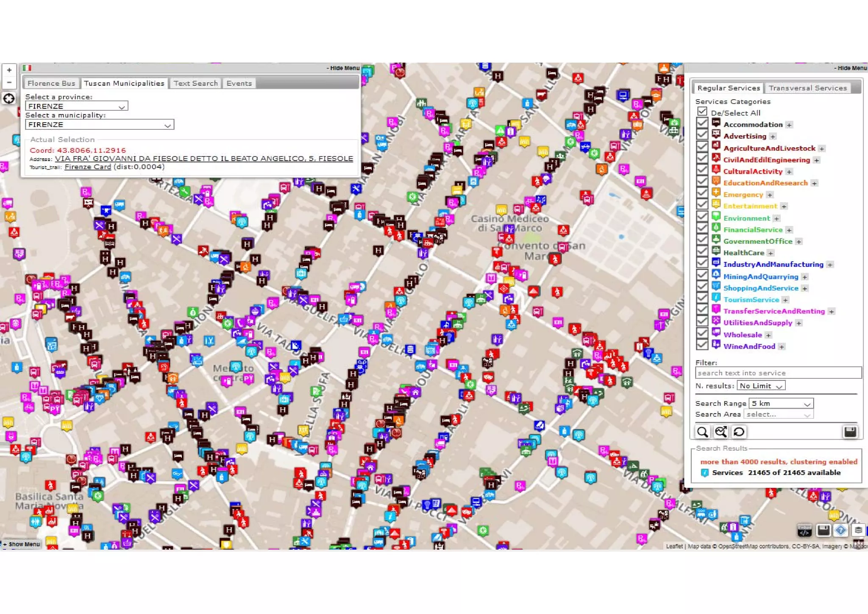Click the embed code icon
The image size is (868, 614).
pos(804,530)
